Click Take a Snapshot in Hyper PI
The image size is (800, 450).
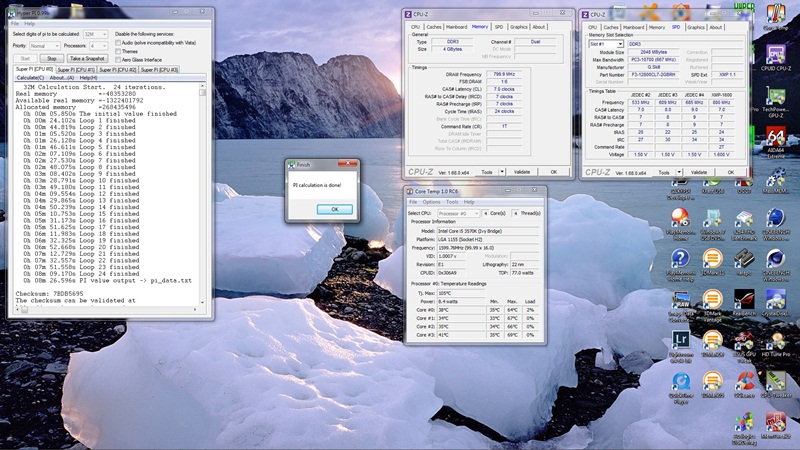point(87,59)
